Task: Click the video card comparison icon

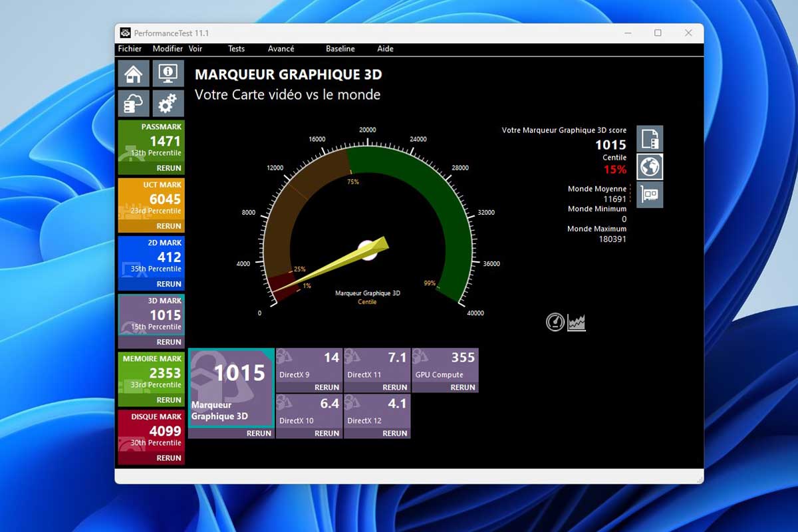Action: (650, 195)
